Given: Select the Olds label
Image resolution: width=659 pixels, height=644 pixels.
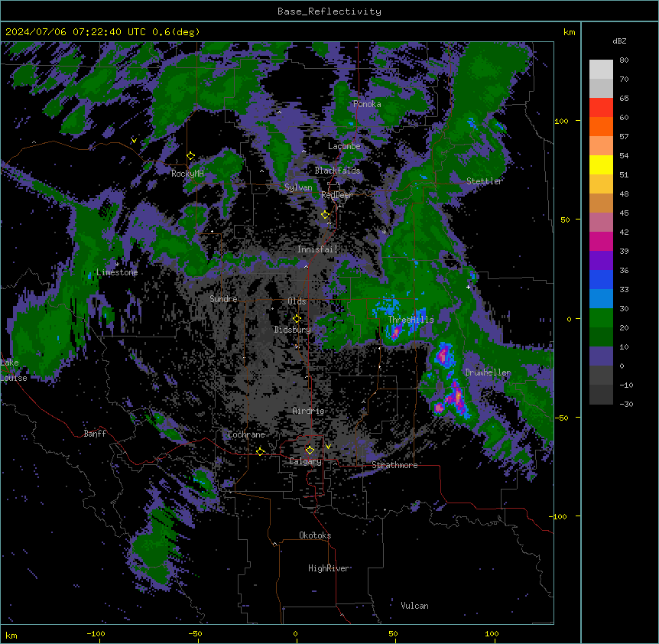Looking at the screenshot, I should coord(297,301).
